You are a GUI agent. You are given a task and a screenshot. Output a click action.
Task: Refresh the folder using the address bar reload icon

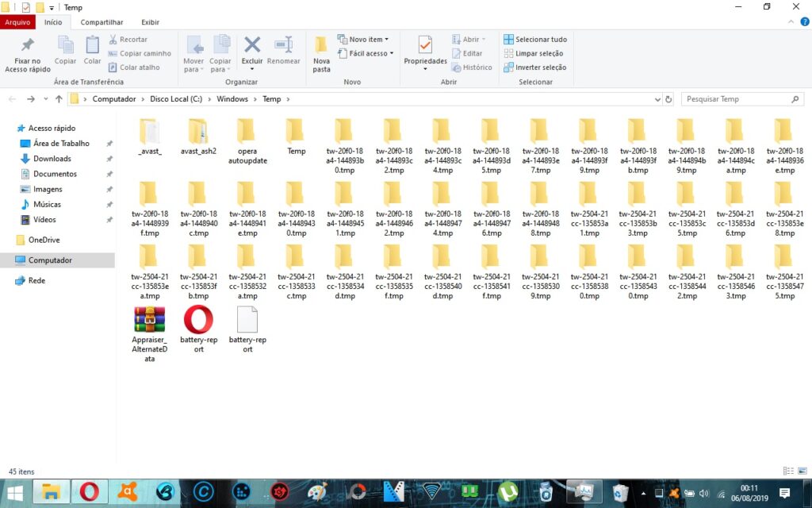pyautogui.click(x=668, y=99)
